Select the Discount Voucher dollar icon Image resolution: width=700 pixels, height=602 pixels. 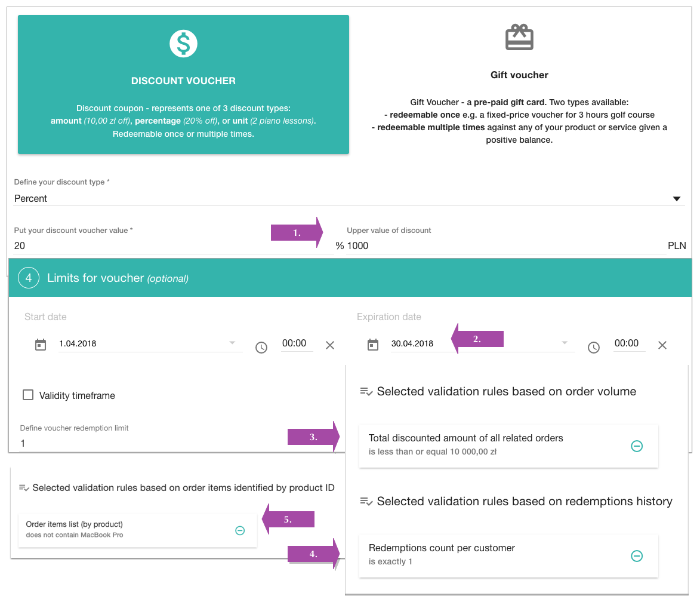[x=183, y=44]
